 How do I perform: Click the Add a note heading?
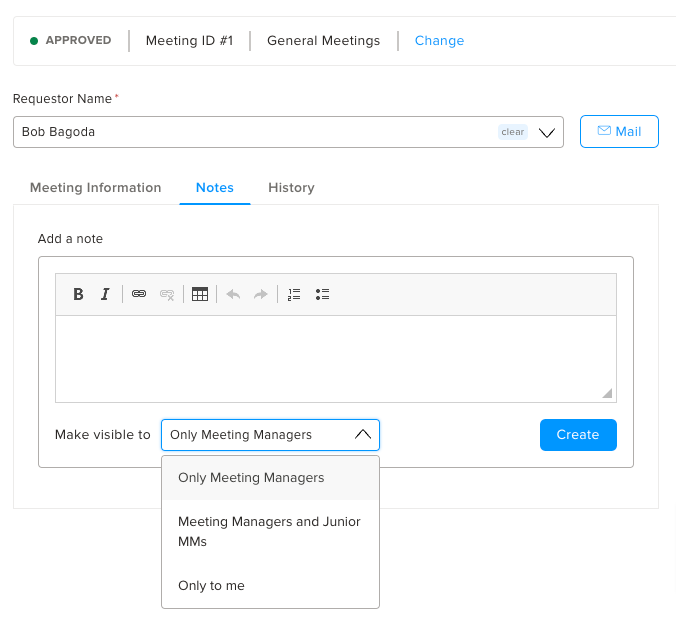coord(70,238)
